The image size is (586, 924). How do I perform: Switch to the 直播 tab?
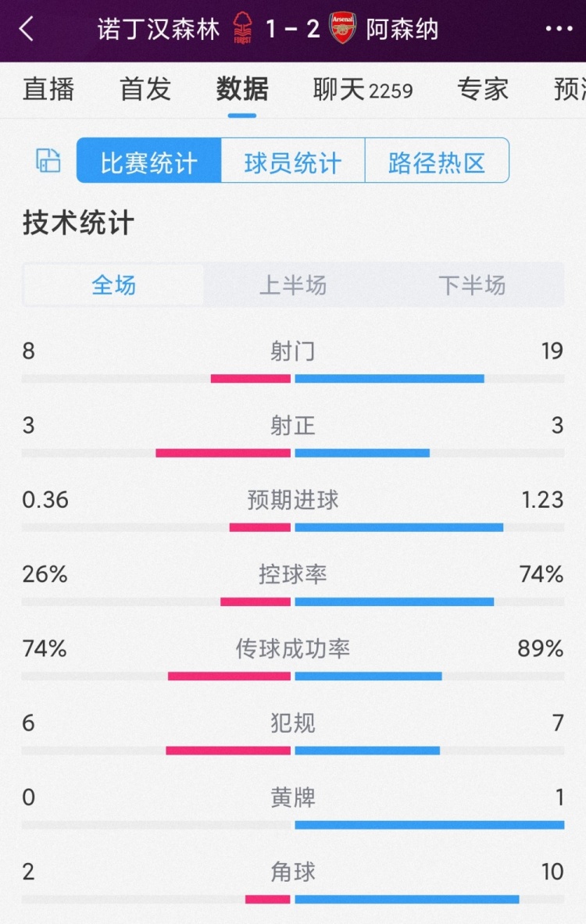coord(48,89)
